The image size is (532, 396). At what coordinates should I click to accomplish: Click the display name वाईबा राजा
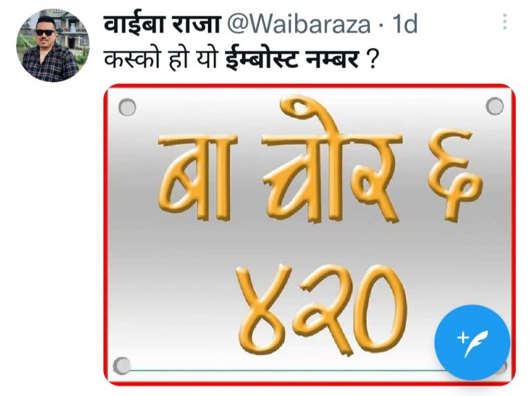point(162,25)
